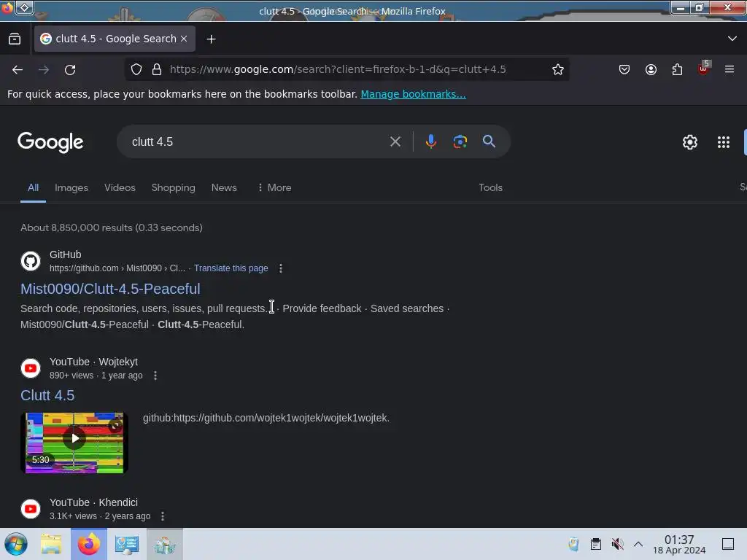Open the Start menu button
Image resolution: width=747 pixels, height=560 pixels.
[x=16, y=544]
